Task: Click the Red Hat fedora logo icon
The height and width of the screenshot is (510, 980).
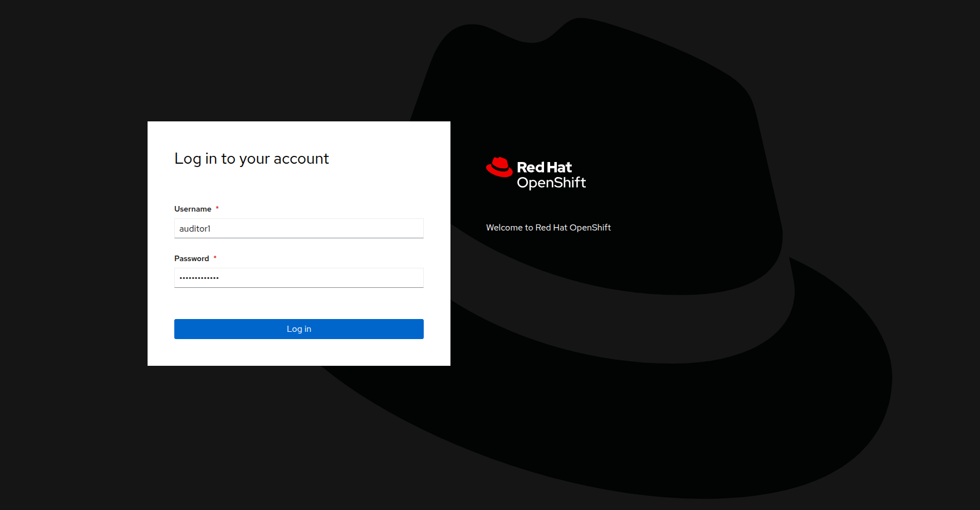Action: (499, 167)
